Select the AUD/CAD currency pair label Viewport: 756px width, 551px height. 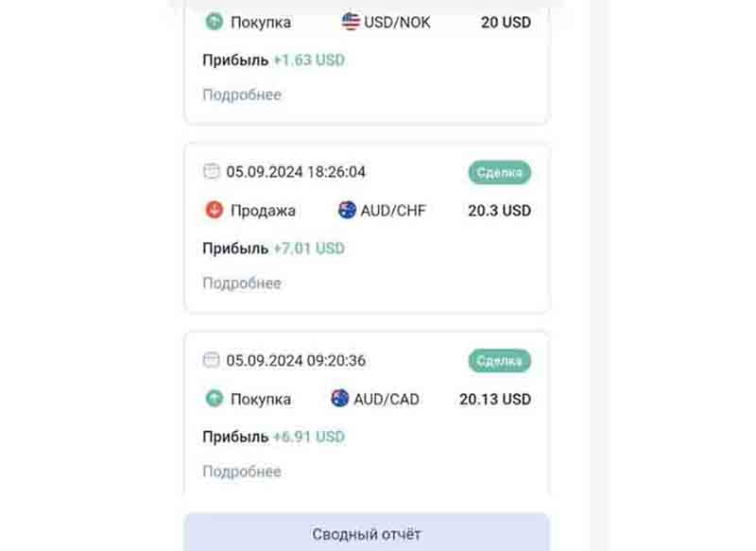point(387,398)
